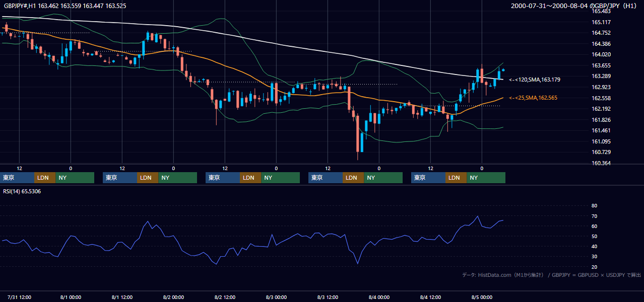Click the 8/1 12:00 date label
The image size is (644, 302).
coord(122,297)
